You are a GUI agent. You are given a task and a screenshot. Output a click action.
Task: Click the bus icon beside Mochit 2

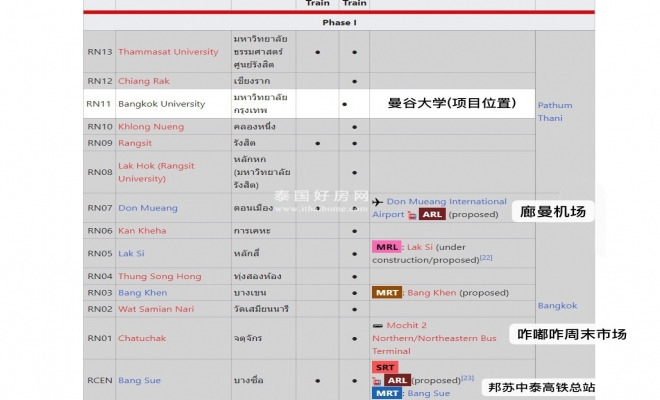tap(378, 325)
